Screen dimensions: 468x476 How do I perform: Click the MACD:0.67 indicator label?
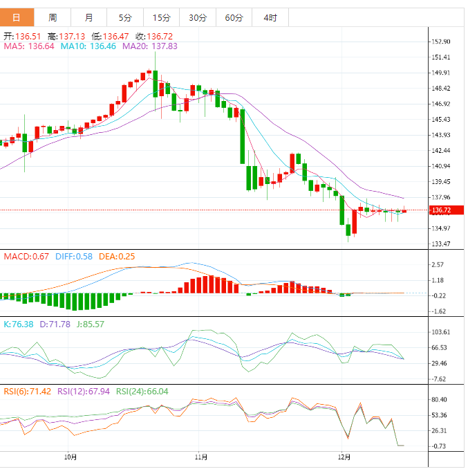pyautogui.click(x=26, y=257)
